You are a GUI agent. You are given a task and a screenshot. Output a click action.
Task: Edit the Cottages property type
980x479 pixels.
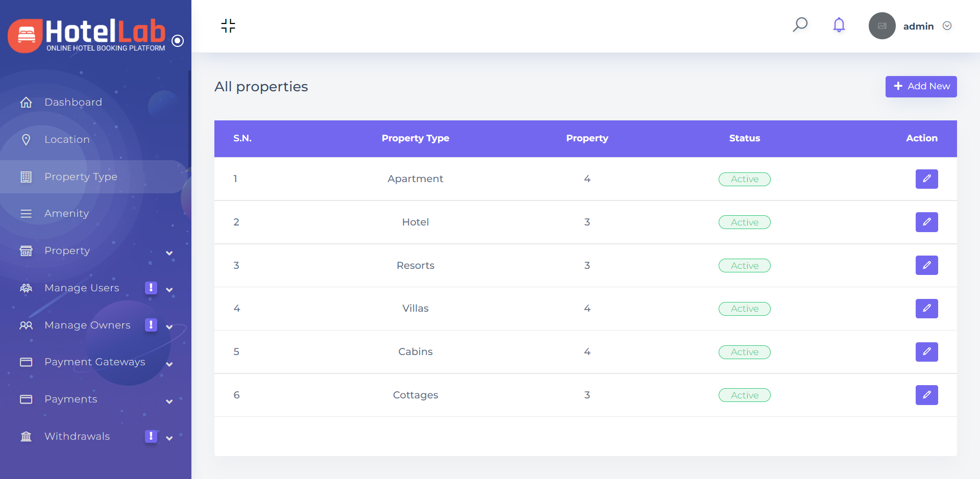click(926, 395)
